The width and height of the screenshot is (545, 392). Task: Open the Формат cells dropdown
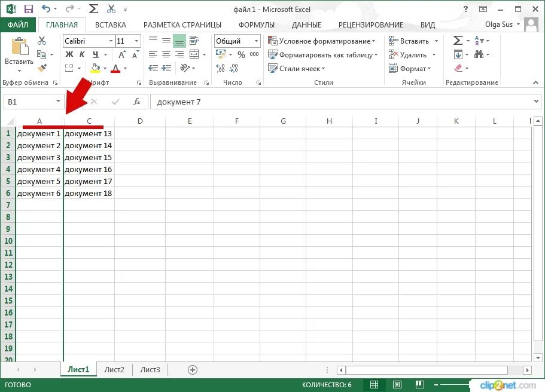[x=410, y=68]
